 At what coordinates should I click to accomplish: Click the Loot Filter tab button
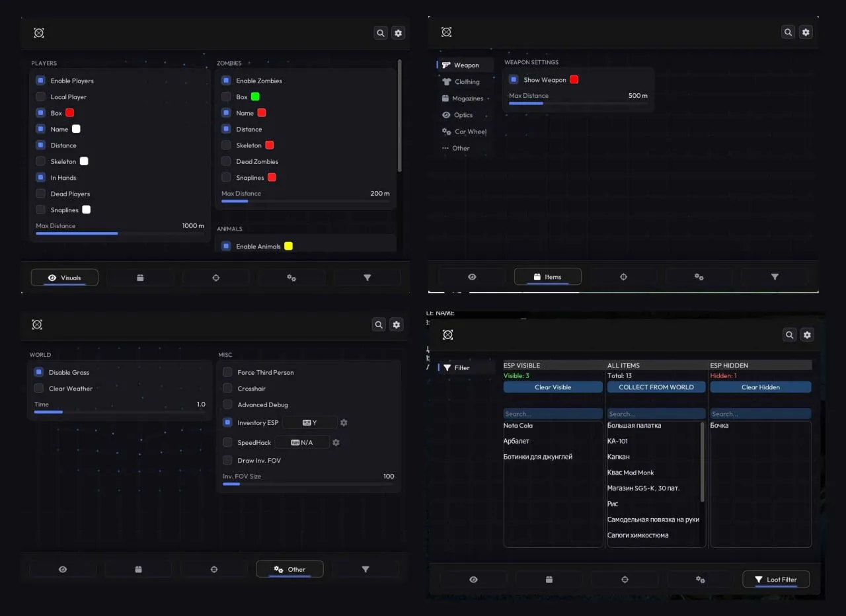(776, 580)
